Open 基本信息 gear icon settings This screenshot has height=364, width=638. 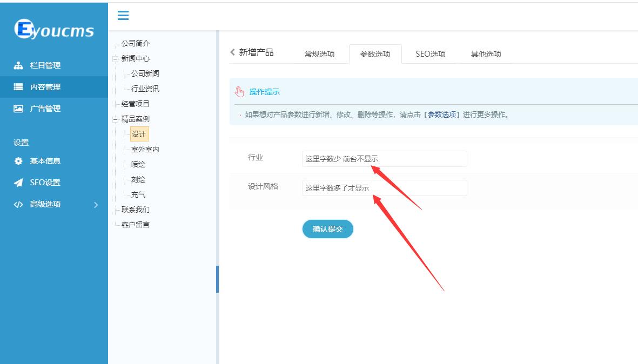tap(18, 161)
